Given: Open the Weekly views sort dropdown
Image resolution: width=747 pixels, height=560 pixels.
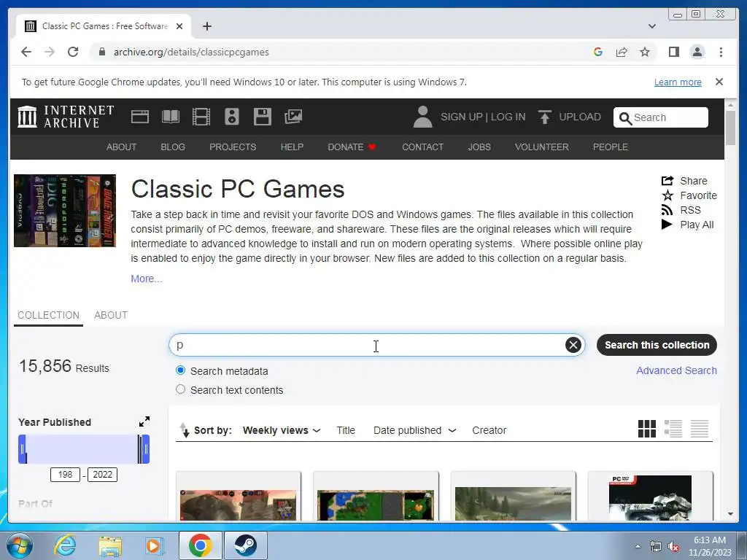Looking at the screenshot, I should (x=281, y=430).
